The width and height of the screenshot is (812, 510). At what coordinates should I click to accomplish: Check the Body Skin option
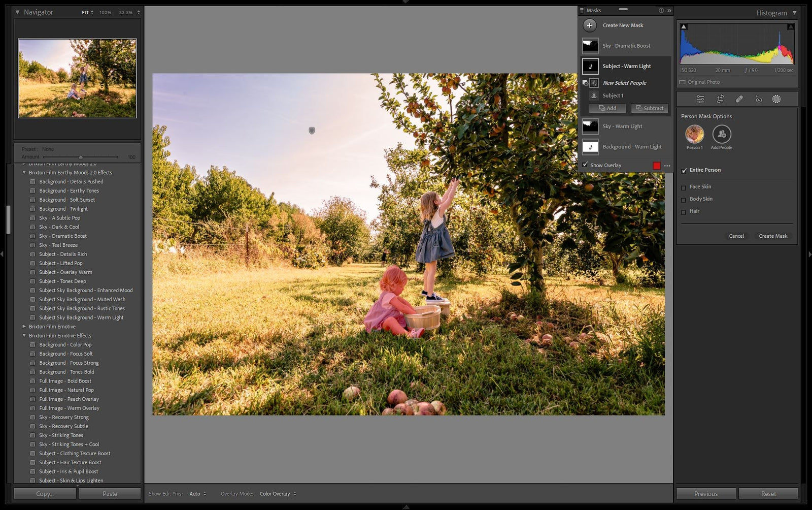(x=684, y=199)
